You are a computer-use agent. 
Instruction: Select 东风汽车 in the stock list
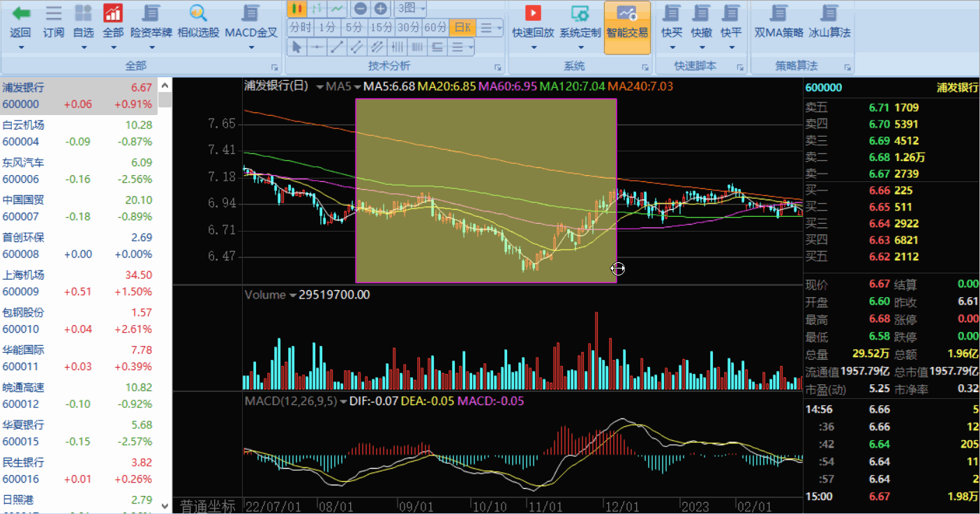pos(79,171)
